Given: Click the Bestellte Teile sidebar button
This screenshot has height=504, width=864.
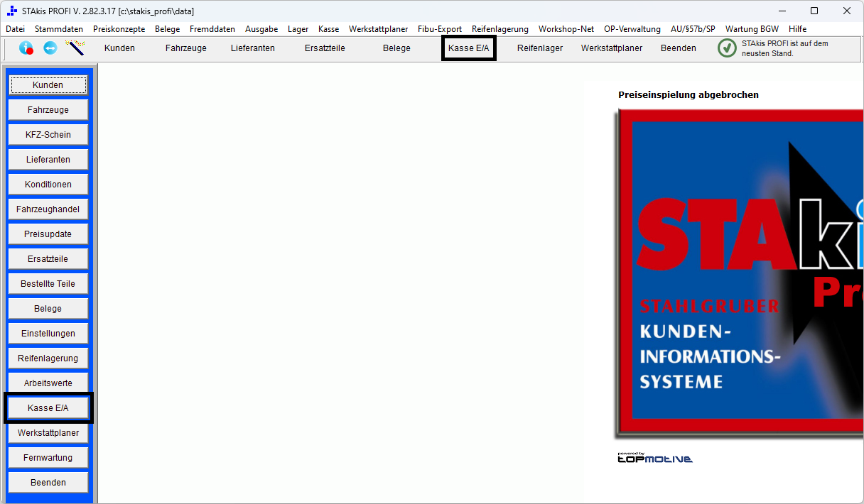Looking at the screenshot, I should pos(48,284).
